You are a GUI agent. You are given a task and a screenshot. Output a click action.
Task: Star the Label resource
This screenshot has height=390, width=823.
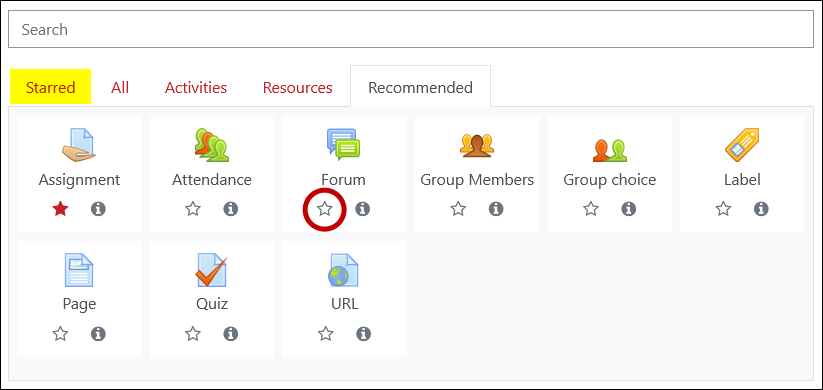723,209
